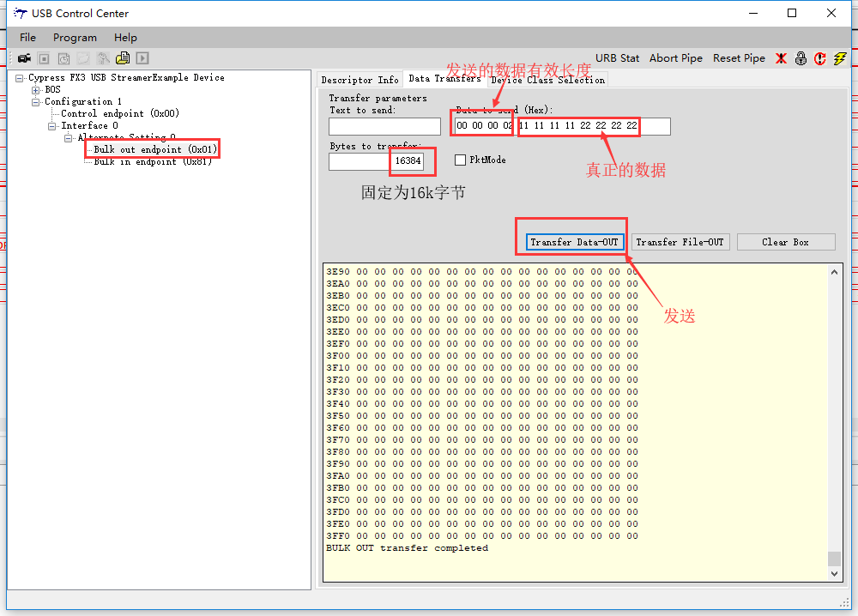858x616 pixels.
Task: Click the Abort Pipe toolbar button
Action: (676, 58)
